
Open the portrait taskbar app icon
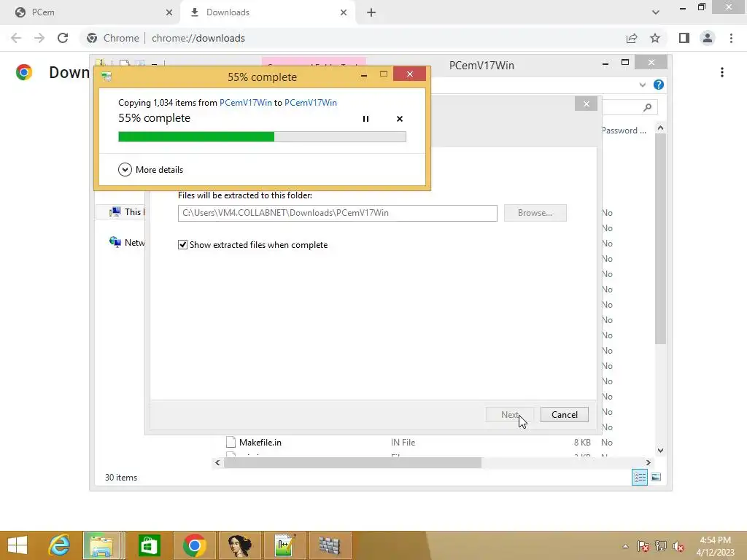[x=239, y=545]
